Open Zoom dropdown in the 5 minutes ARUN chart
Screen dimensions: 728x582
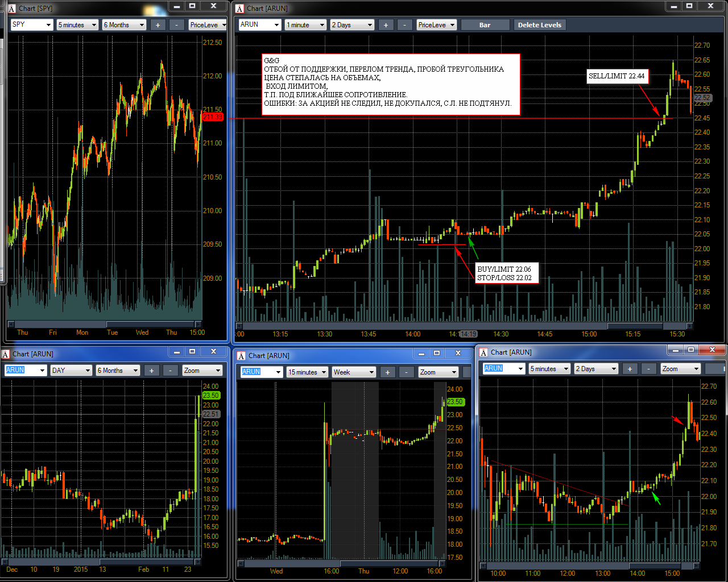click(x=681, y=368)
